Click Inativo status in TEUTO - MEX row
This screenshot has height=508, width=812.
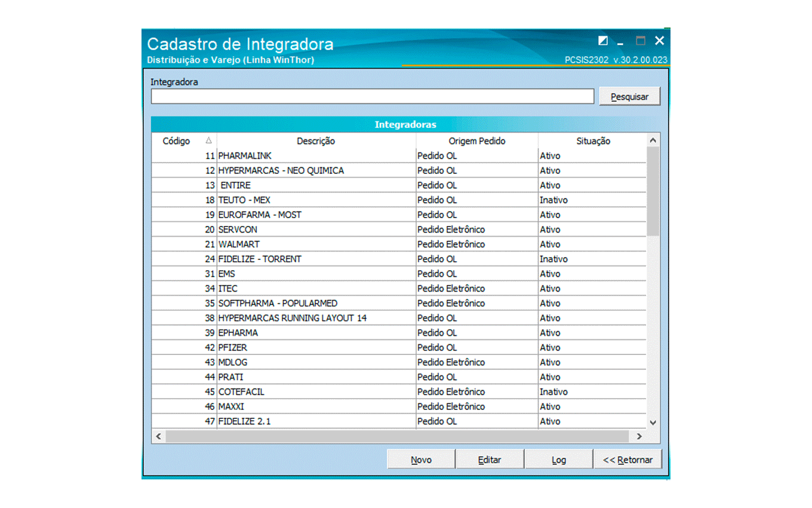[x=553, y=200]
